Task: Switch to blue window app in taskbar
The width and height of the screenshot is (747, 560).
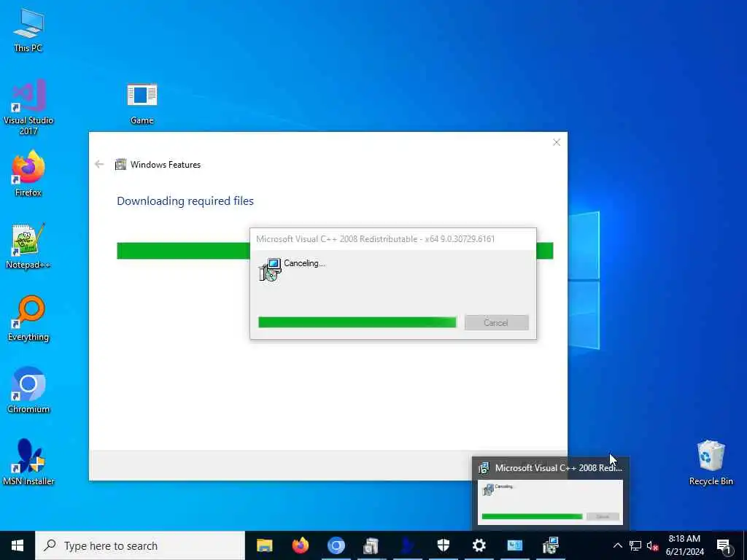Action: coord(514,545)
